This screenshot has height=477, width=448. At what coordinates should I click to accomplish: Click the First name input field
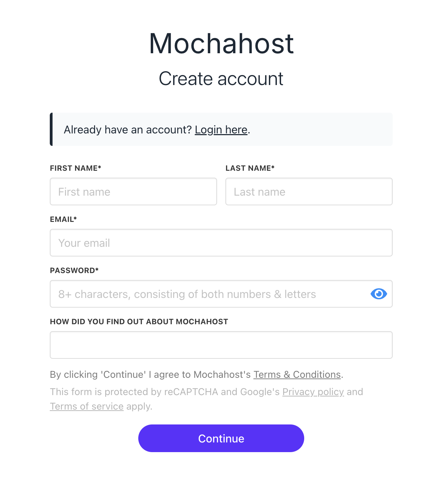coord(133,191)
